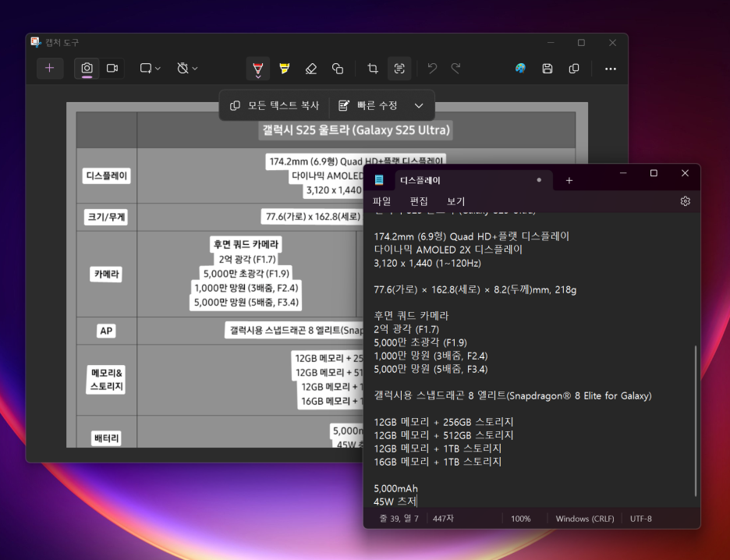The image size is (730, 560).
Task: Click the Notepad vertical scrollbar
Action: [696, 421]
